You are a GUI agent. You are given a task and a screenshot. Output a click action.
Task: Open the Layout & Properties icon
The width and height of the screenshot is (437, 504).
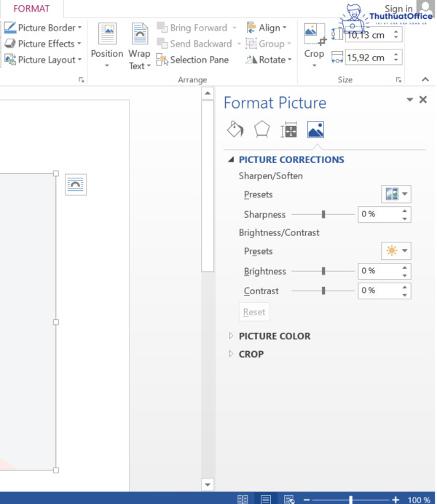click(x=289, y=130)
